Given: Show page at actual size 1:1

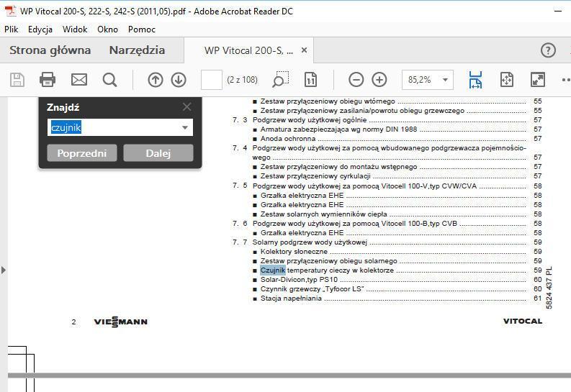Looking at the screenshot, I should [x=310, y=80].
